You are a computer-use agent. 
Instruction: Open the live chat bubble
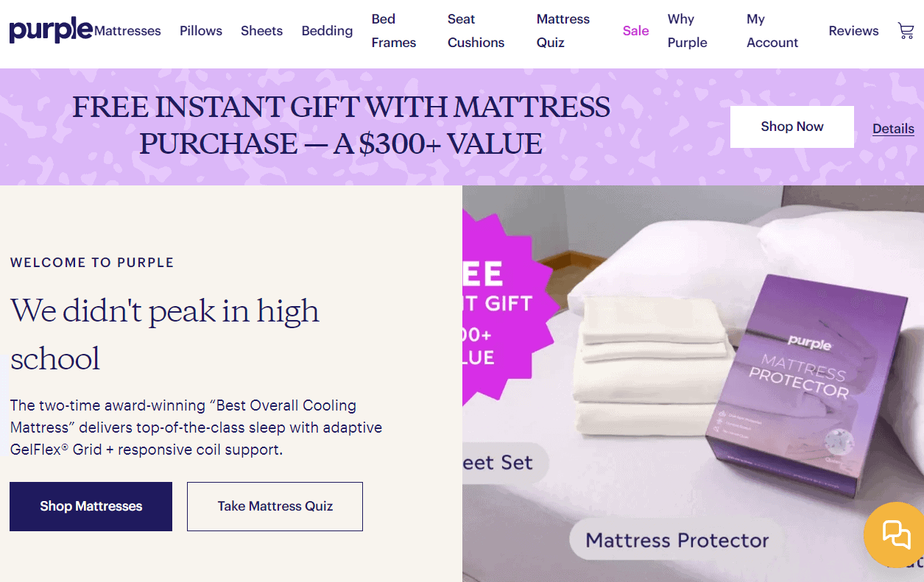(x=896, y=535)
